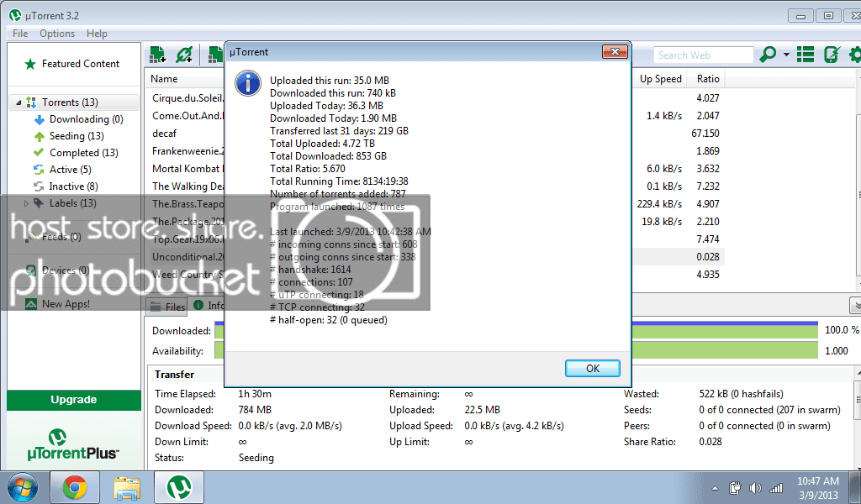Image resolution: width=861 pixels, height=504 pixels.
Task: Show hidden system tray icons
Action: click(x=715, y=488)
